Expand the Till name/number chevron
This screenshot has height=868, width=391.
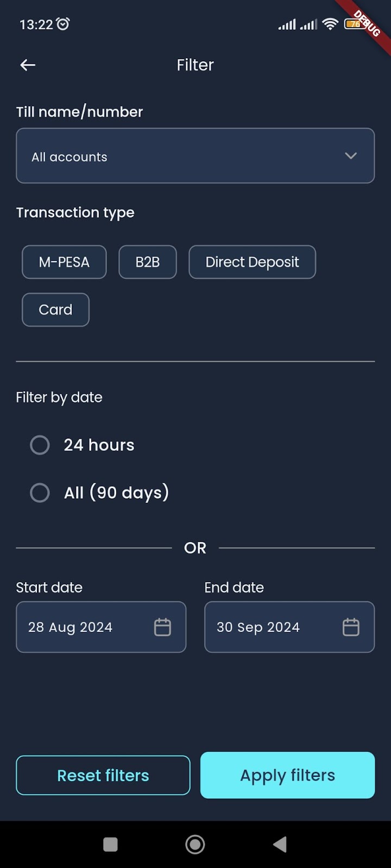tap(350, 156)
